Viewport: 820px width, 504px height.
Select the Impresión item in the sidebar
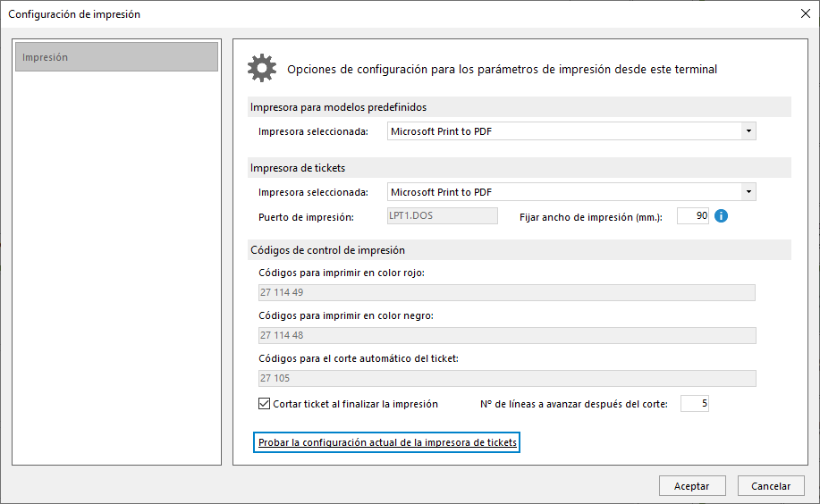116,57
